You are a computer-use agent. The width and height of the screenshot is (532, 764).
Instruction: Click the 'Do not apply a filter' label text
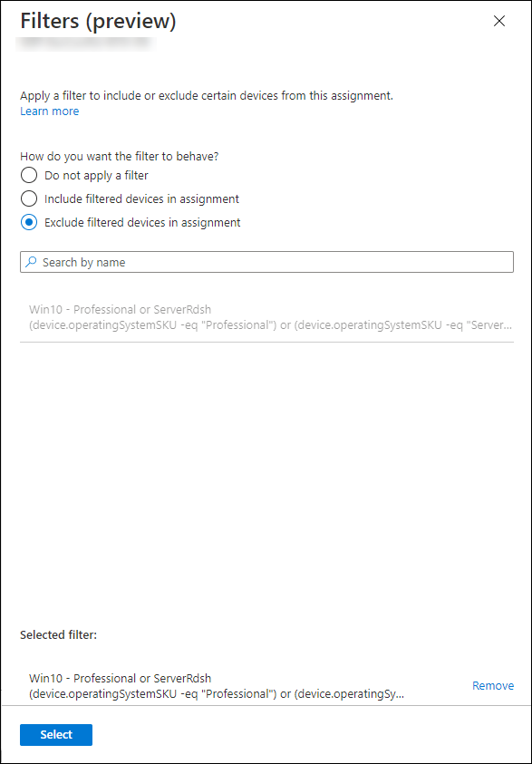pyautogui.click(x=96, y=176)
